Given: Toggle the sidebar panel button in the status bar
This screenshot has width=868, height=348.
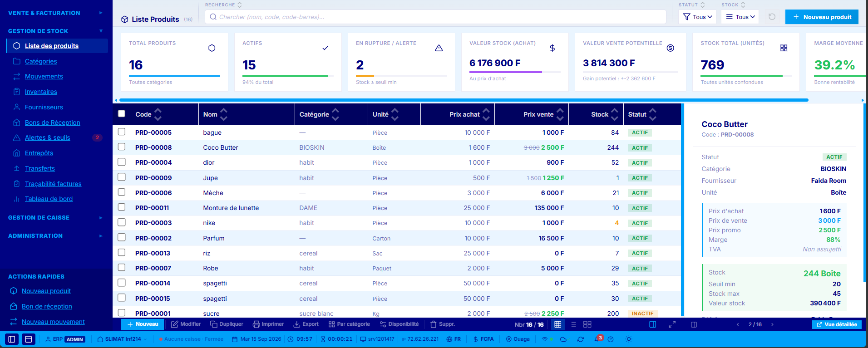Looking at the screenshot, I should coord(12,339).
